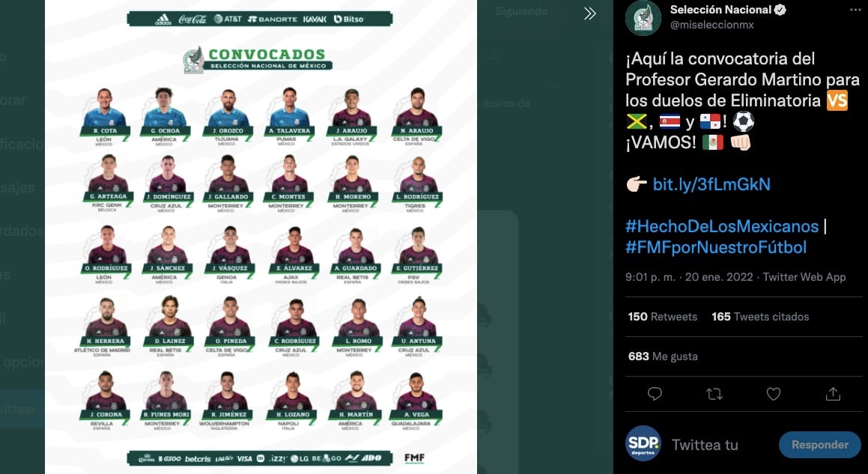Click the reply speech bubble icon
Viewport: 868px width, 474px height.
pos(655,394)
